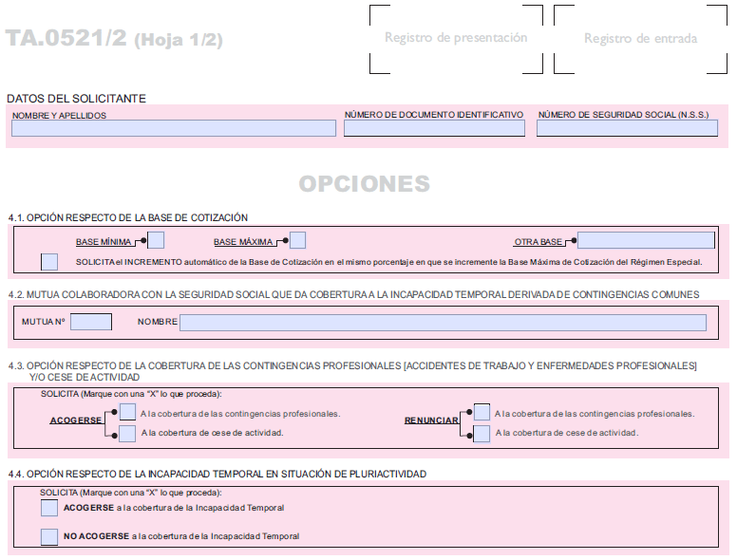Click the Registro de presentación box
737x560 pixels.
coord(455,39)
